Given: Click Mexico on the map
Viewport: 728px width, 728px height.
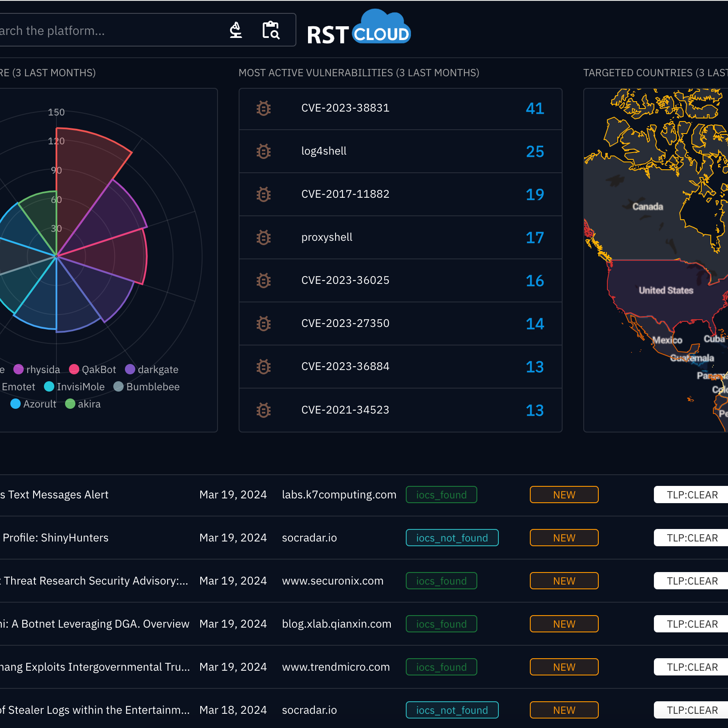Looking at the screenshot, I should point(667,340).
